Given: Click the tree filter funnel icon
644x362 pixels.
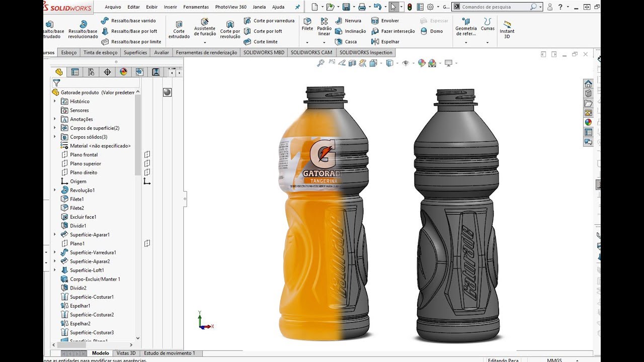Looking at the screenshot, I should tap(56, 82).
